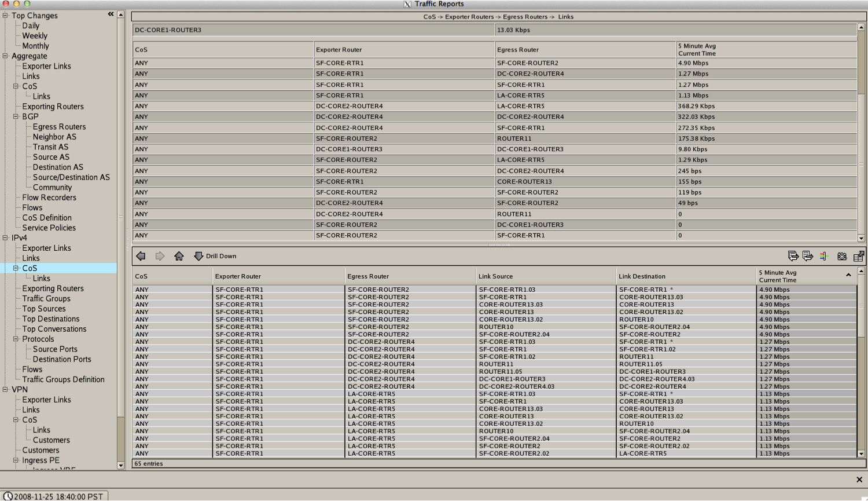Open the colored lines chart icon

[x=824, y=256]
